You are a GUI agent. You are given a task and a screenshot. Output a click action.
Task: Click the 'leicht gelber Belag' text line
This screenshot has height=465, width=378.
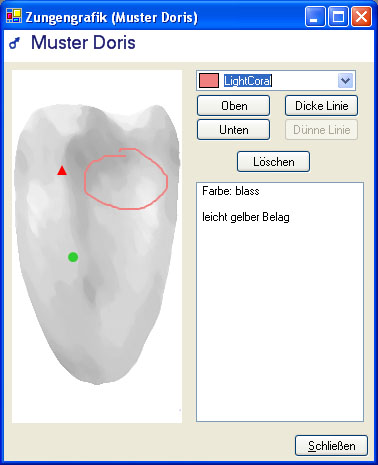[246, 217]
